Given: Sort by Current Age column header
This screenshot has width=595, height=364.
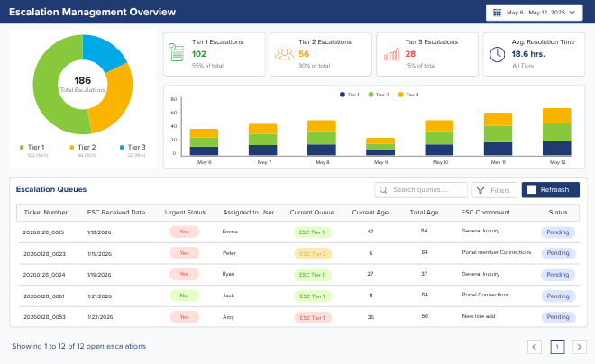Looking at the screenshot, I should tap(371, 213).
